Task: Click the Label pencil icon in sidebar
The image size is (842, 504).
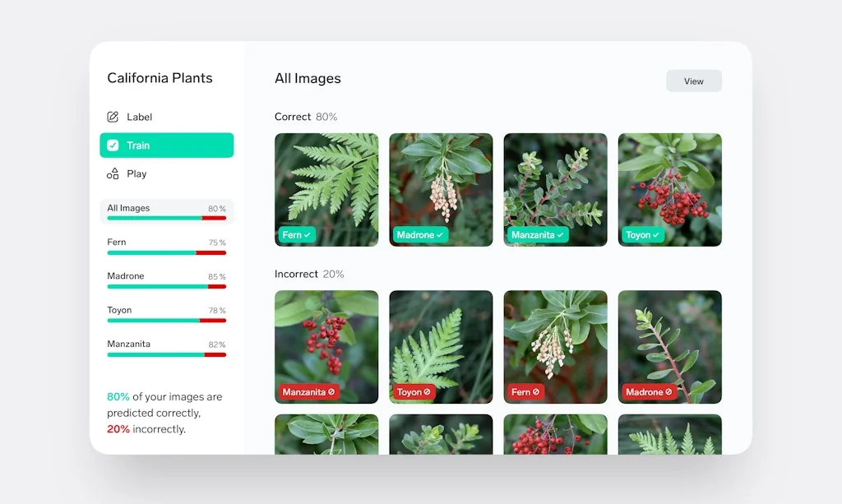Action: pyautogui.click(x=112, y=117)
